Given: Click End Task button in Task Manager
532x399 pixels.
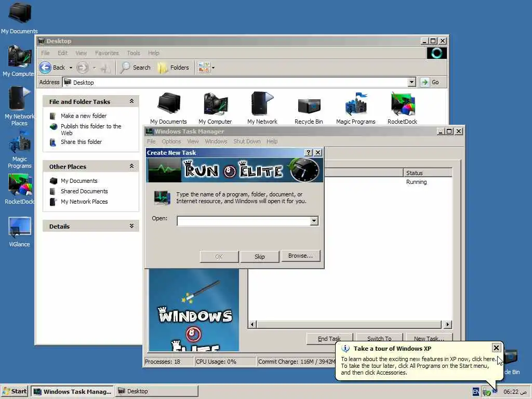Looking at the screenshot, I should point(329,338).
